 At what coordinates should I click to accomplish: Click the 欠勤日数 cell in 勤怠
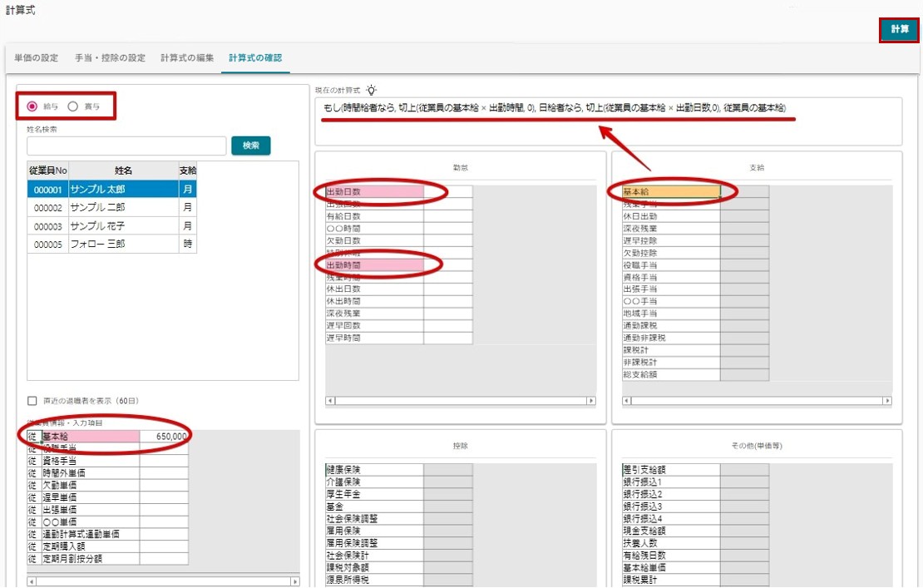click(x=374, y=240)
